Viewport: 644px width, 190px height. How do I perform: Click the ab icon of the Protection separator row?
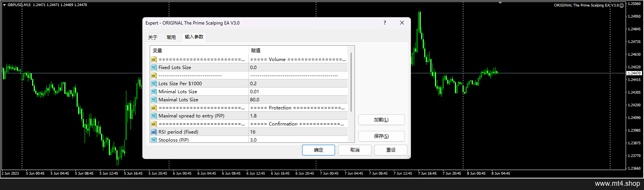click(x=154, y=108)
